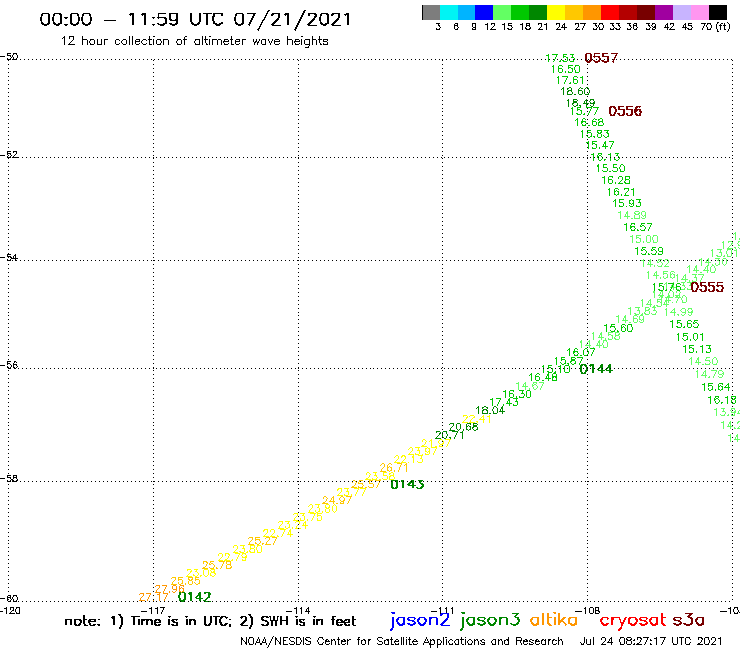The height and width of the screenshot is (650, 740).
Task: Click the latitude axis label -58
Action: click(9, 479)
